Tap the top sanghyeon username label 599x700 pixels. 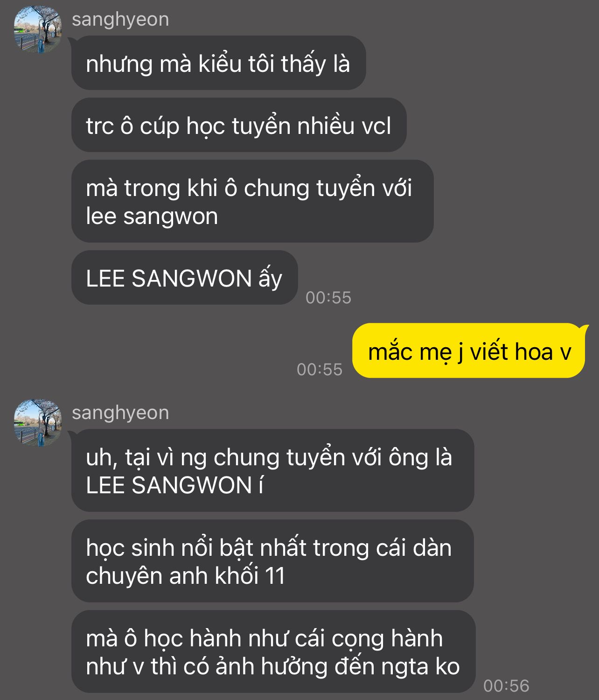coord(120,20)
